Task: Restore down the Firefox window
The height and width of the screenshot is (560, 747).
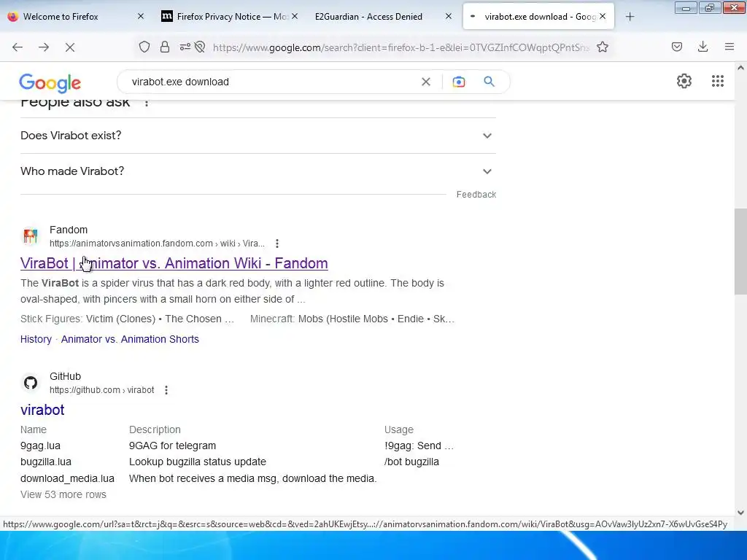Action: [710, 8]
